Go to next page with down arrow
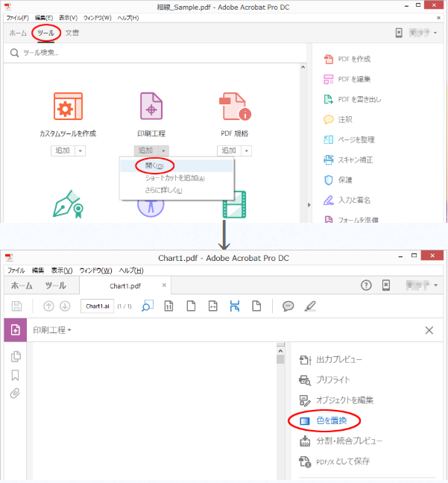Image resolution: width=448 pixels, height=483 pixels. (65, 306)
